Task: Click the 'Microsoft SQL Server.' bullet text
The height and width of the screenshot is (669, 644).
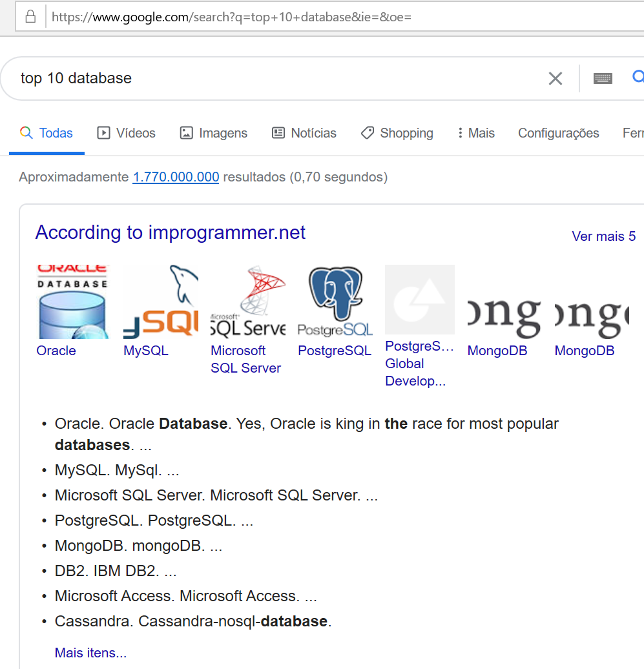Action: (x=216, y=495)
